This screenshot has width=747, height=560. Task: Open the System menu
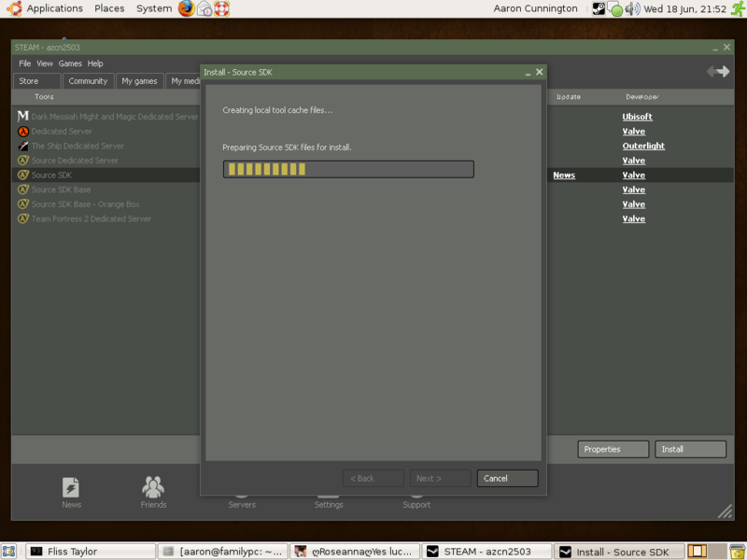click(x=154, y=8)
